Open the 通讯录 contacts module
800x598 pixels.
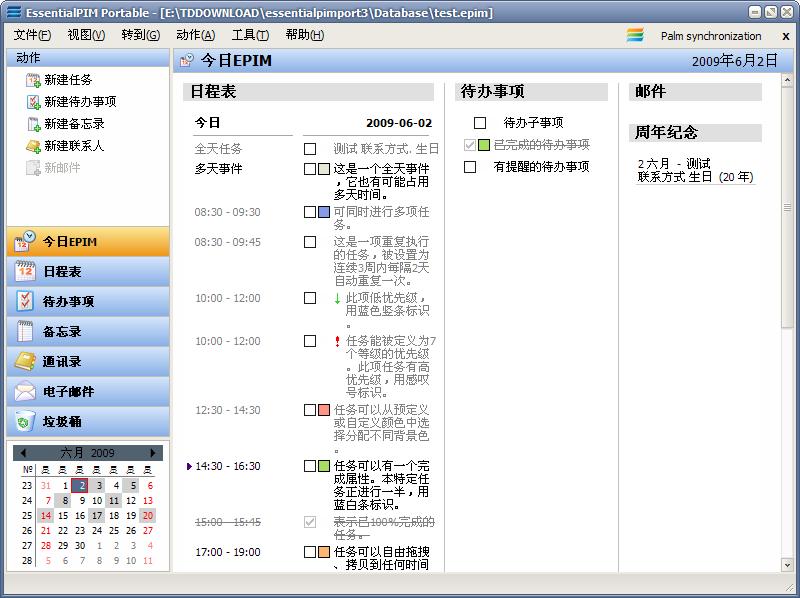(88, 362)
